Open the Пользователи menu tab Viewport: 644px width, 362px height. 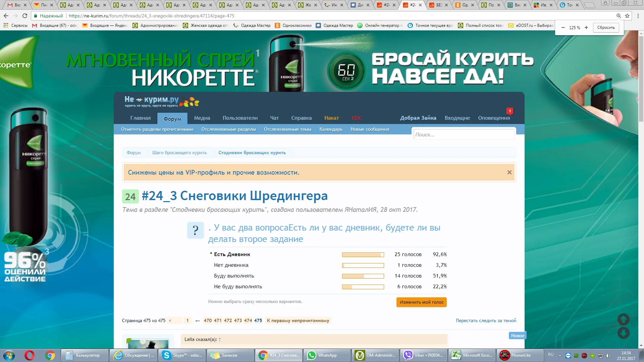pyautogui.click(x=240, y=118)
